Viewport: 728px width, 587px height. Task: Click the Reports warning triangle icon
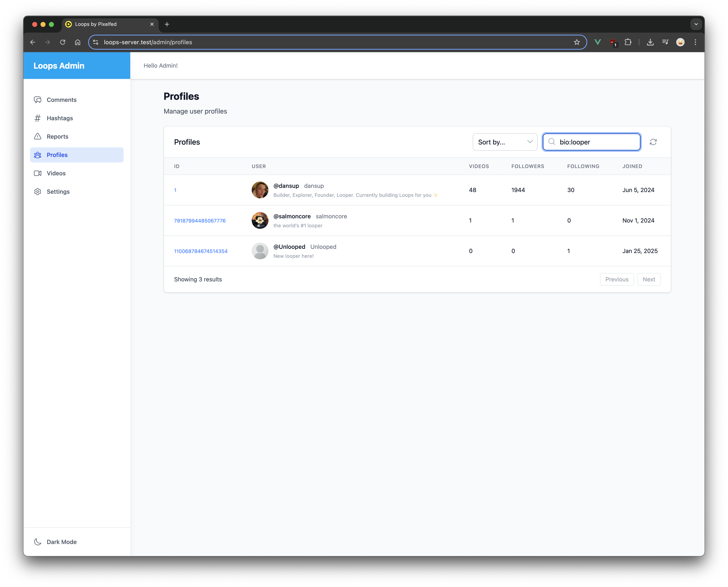click(x=38, y=136)
